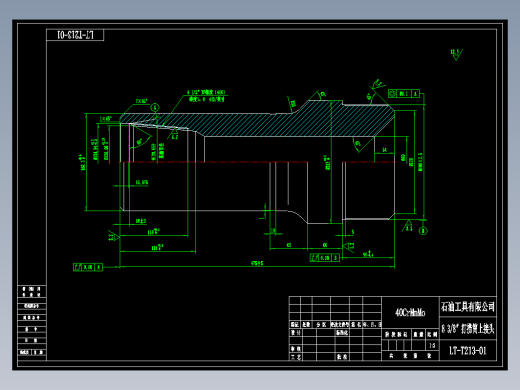Select the 131 length dimension text
This screenshot has width=520, height=390.
point(157,248)
